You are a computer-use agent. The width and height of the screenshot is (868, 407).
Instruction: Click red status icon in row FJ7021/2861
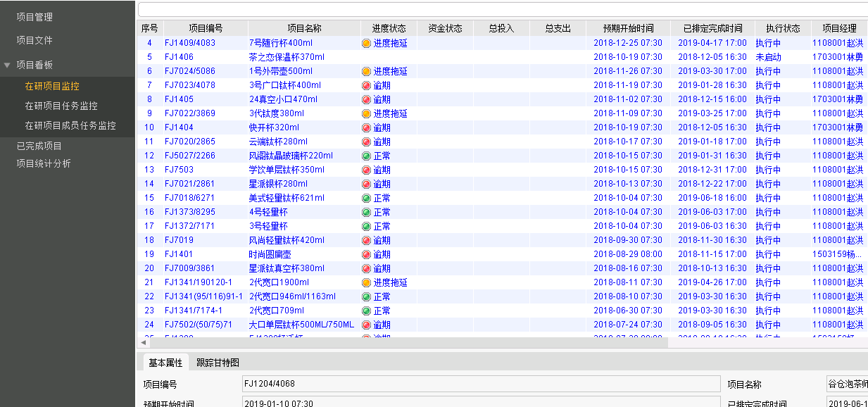[x=366, y=184]
